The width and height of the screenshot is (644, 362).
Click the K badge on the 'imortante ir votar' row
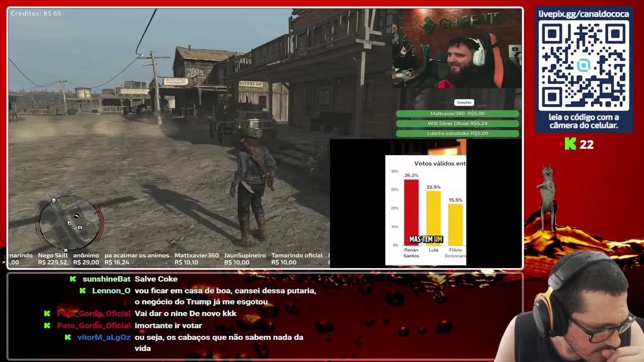coord(47,326)
